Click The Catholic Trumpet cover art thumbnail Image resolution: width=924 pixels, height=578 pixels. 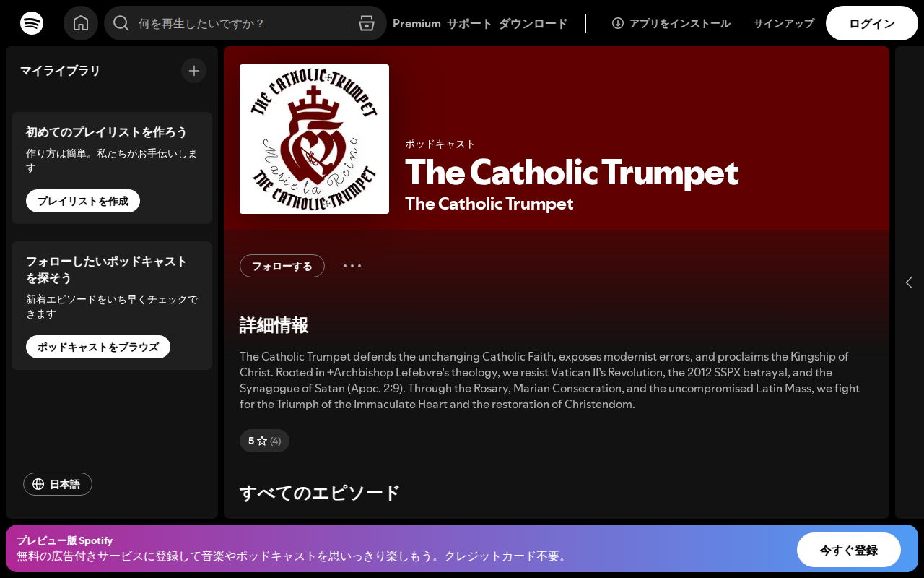314,139
